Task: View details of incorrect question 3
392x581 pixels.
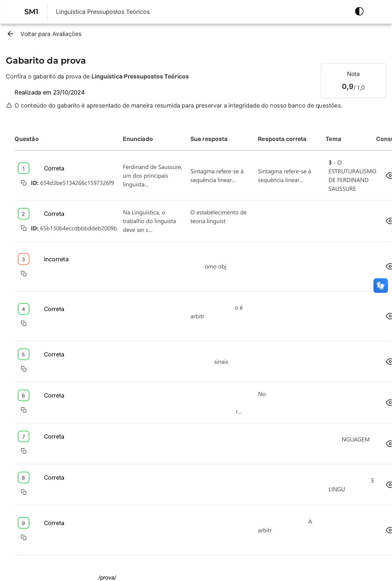Action: 389,266
